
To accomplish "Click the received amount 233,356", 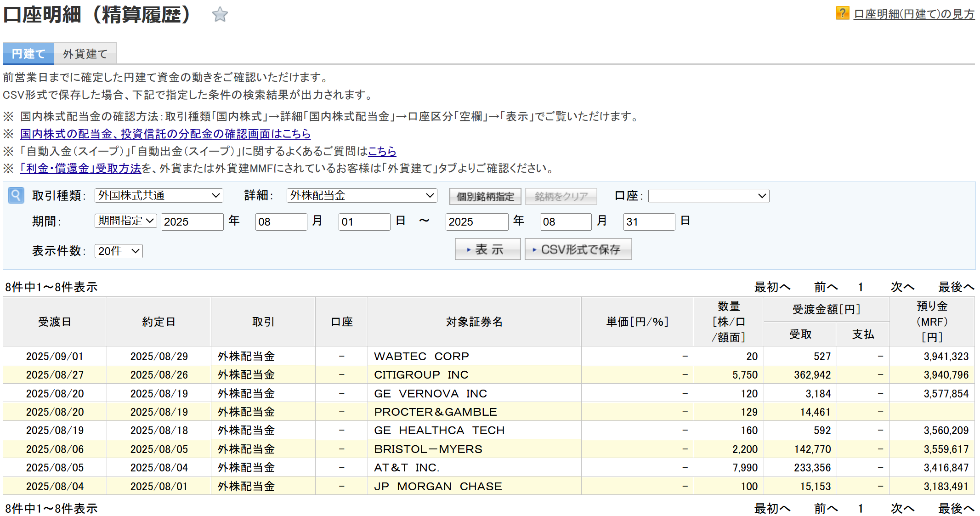I will (812, 467).
